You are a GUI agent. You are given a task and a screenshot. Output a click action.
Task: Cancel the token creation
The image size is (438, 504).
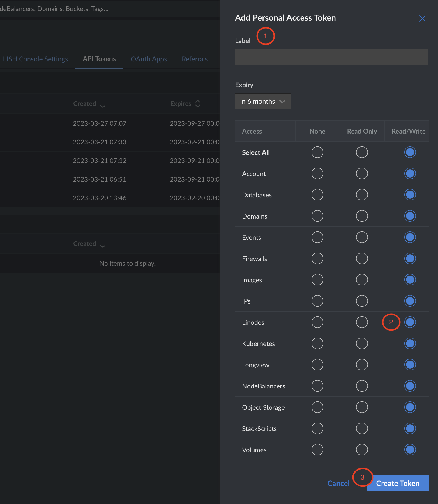(338, 483)
